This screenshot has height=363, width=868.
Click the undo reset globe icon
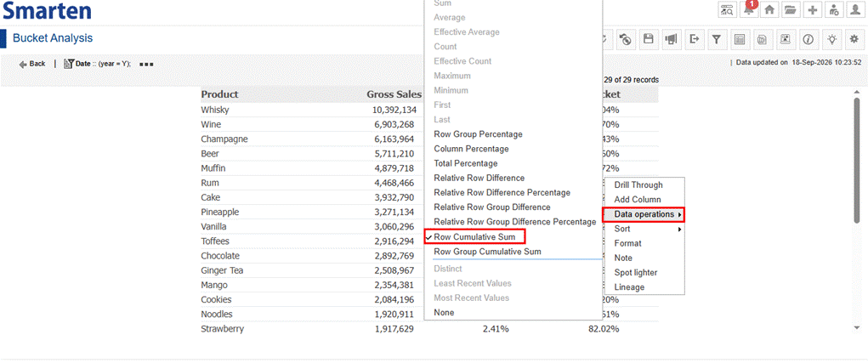pyautogui.click(x=626, y=39)
